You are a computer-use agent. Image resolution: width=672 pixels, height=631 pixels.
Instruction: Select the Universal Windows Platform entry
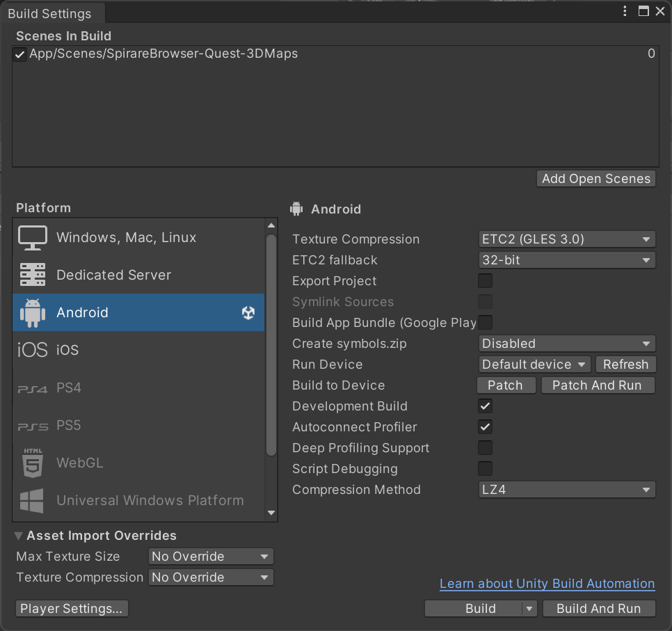click(138, 500)
